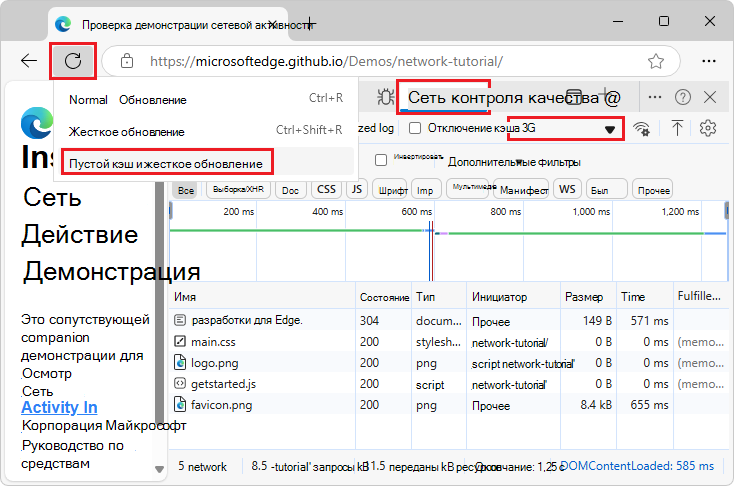Click the page scrollbar down arrow
Viewport: 734px width, 486px height.
click(159, 469)
